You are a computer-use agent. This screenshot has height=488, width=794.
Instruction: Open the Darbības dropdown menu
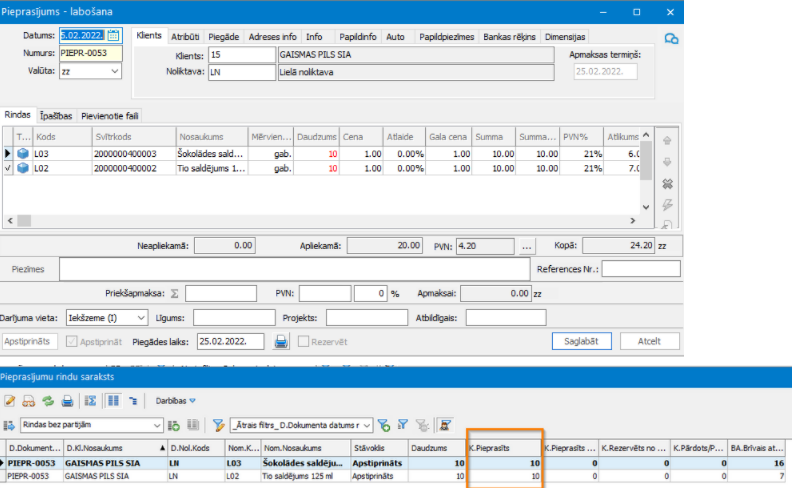click(175, 401)
